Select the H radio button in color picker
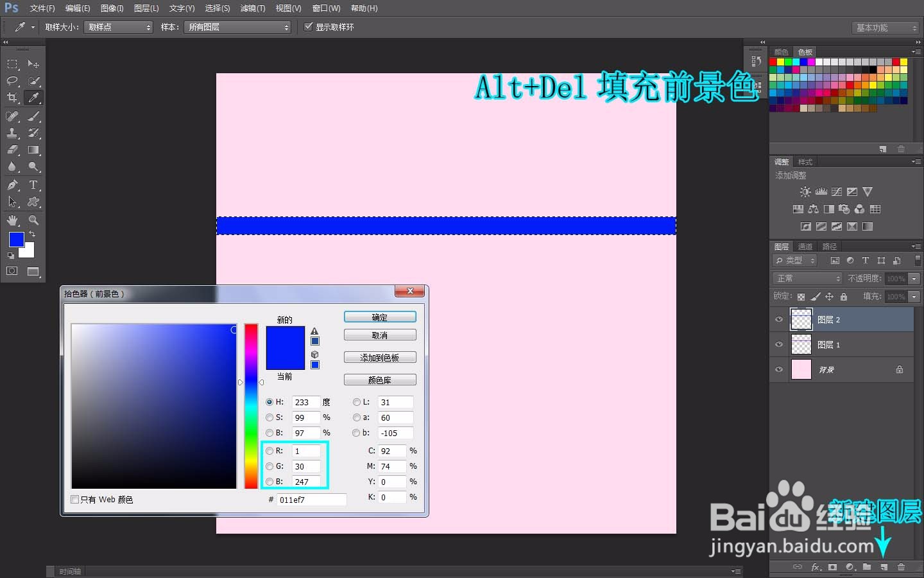The height and width of the screenshot is (578, 924). coord(269,402)
